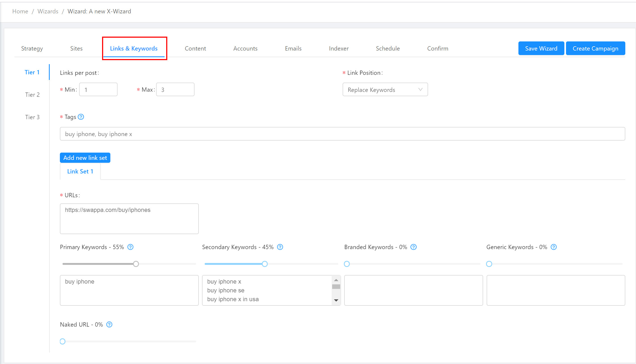This screenshot has height=364, width=636.
Task: Click the help icon next to Tags
Action: tap(81, 117)
